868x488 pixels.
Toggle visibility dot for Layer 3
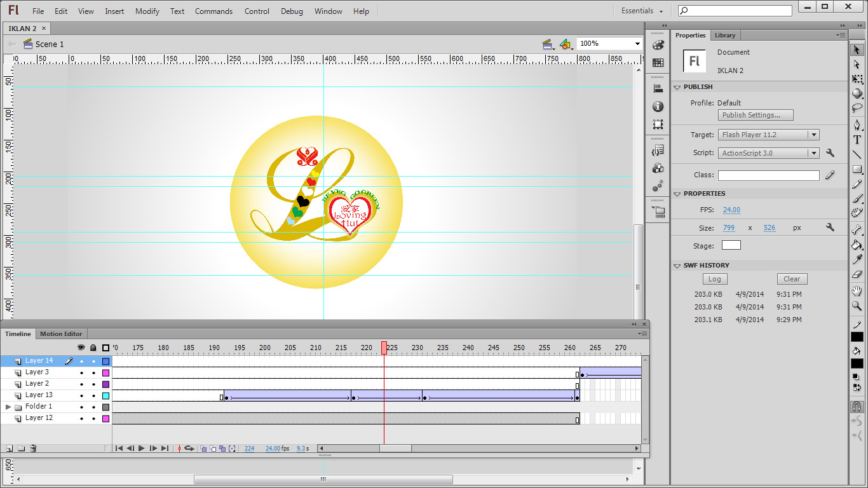[x=81, y=373]
